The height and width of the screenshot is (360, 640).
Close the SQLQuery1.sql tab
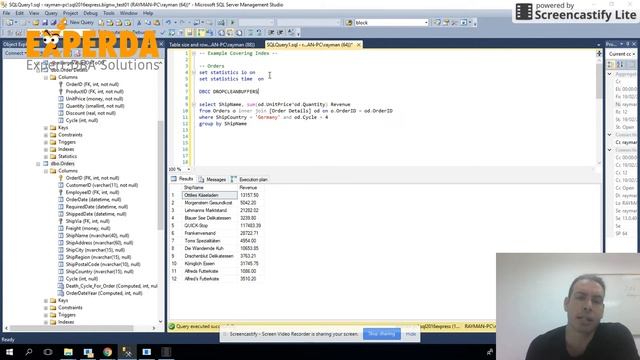point(359,44)
